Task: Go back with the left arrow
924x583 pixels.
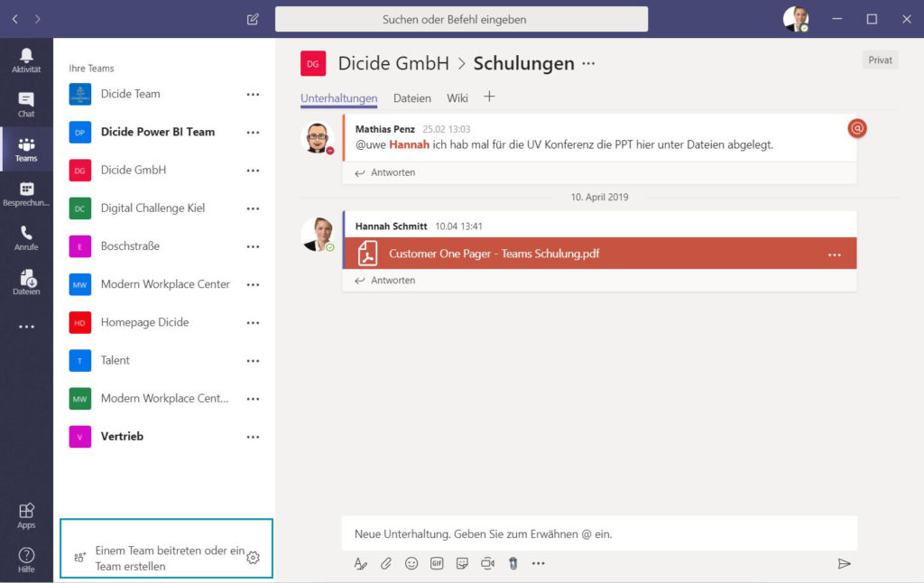Action: coord(15,19)
